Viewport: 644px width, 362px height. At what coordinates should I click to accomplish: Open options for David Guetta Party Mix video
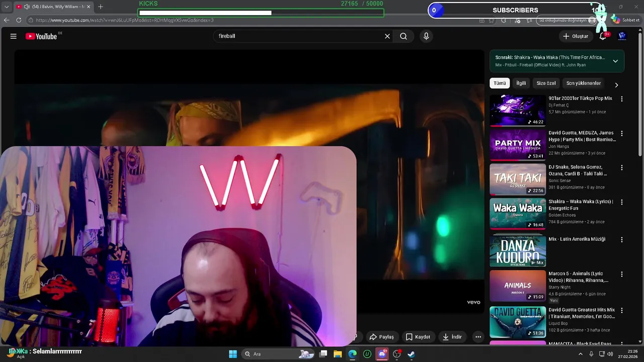[x=621, y=133]
